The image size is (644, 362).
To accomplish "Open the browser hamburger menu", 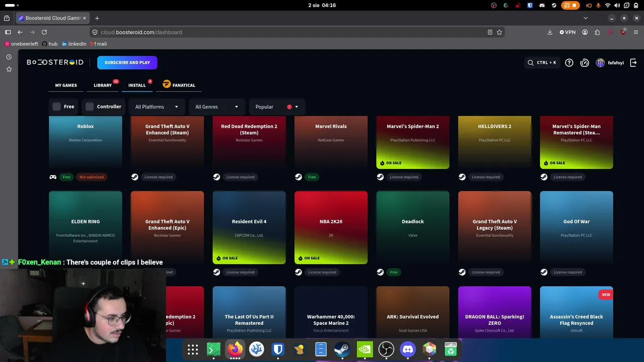I will (636, 32).
